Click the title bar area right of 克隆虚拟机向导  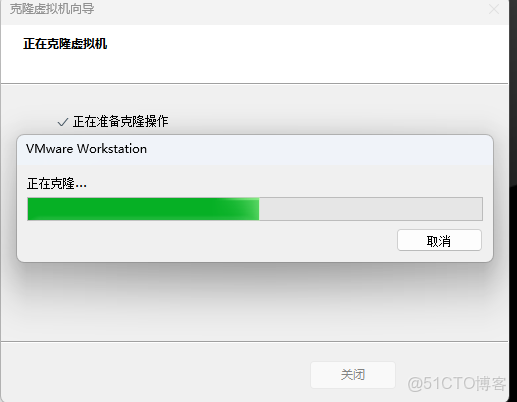click(x=290, y=9)
